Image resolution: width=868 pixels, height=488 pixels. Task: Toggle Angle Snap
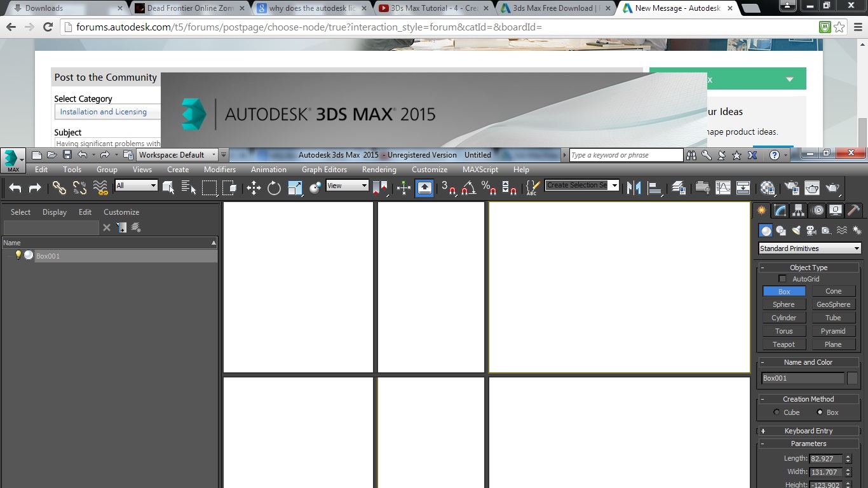[x=468, y=187]
